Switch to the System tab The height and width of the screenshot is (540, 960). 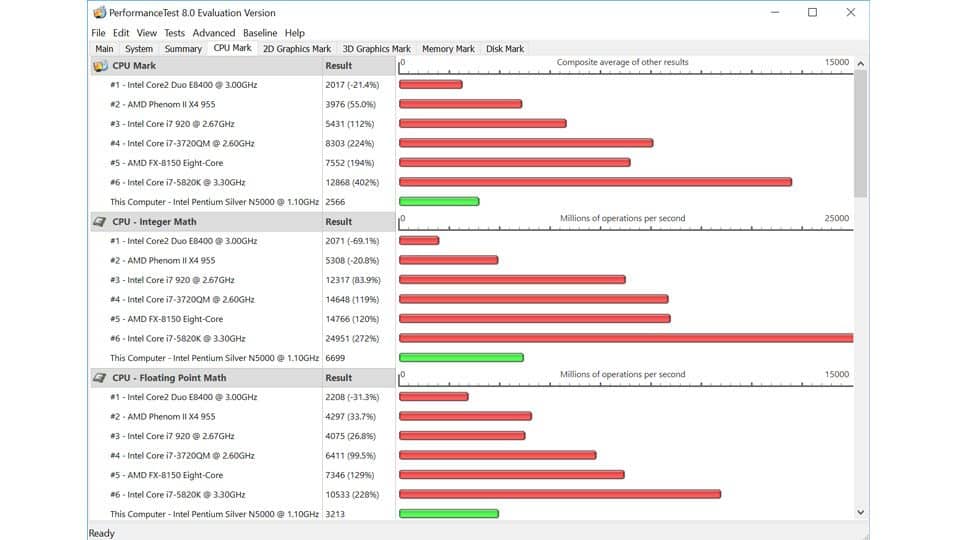click(x=139, y=49)
